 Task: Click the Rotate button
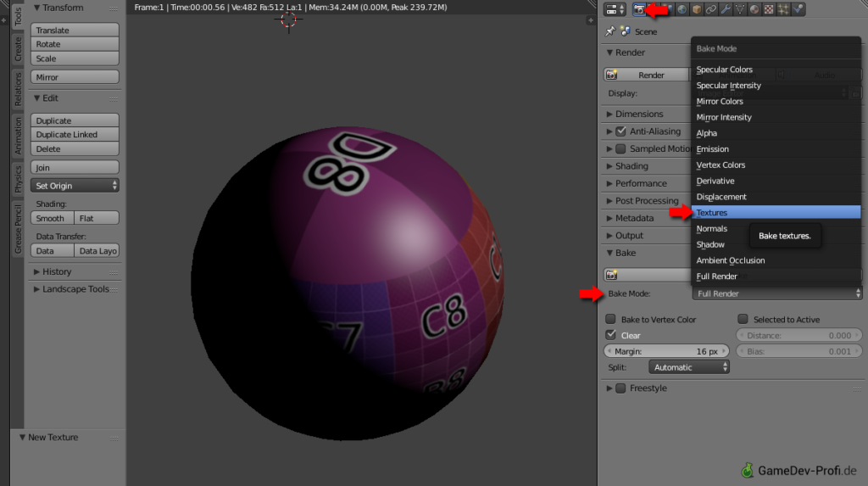(x=75, y=44)
